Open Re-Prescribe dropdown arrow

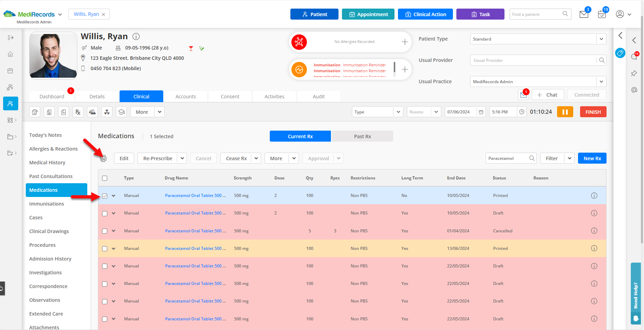182,158
